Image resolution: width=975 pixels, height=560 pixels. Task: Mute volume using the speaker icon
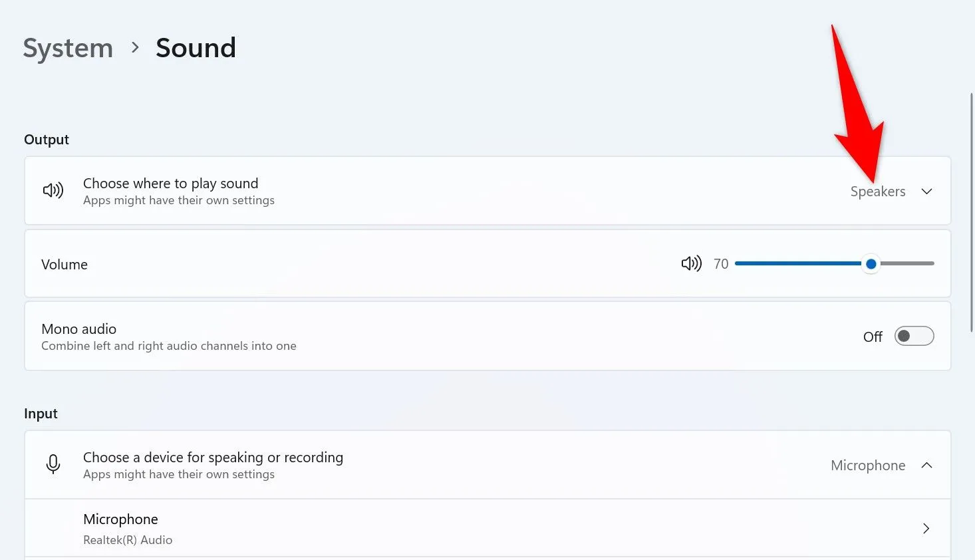point(691,264)
